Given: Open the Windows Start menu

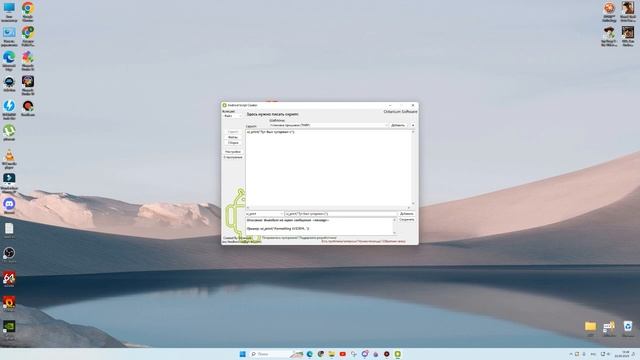Looking at the screenshot, I should (x=242, y=354).
